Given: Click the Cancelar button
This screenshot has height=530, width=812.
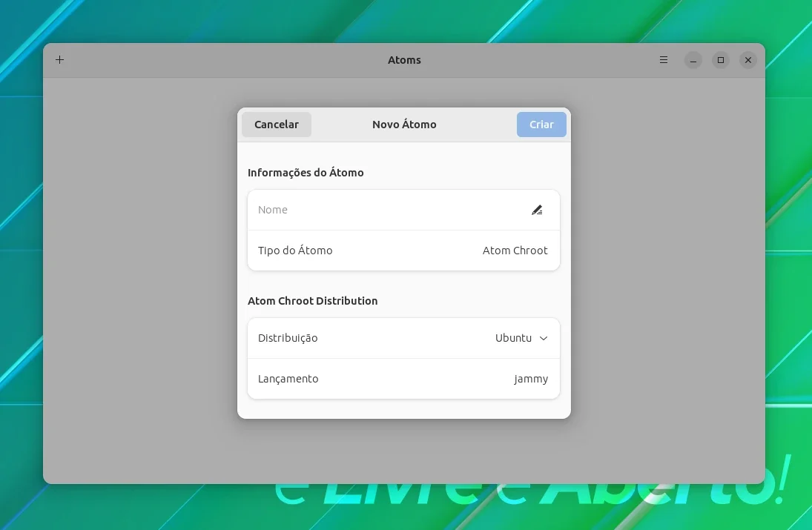Looking at the screenshot, I should click(x=277, y=125).
